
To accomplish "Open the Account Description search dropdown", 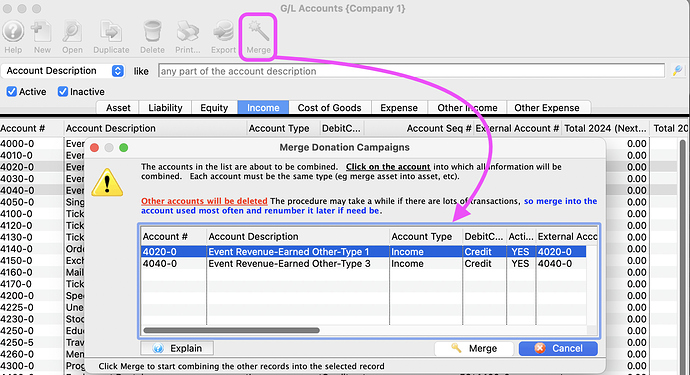I will [x=63, y=71].
